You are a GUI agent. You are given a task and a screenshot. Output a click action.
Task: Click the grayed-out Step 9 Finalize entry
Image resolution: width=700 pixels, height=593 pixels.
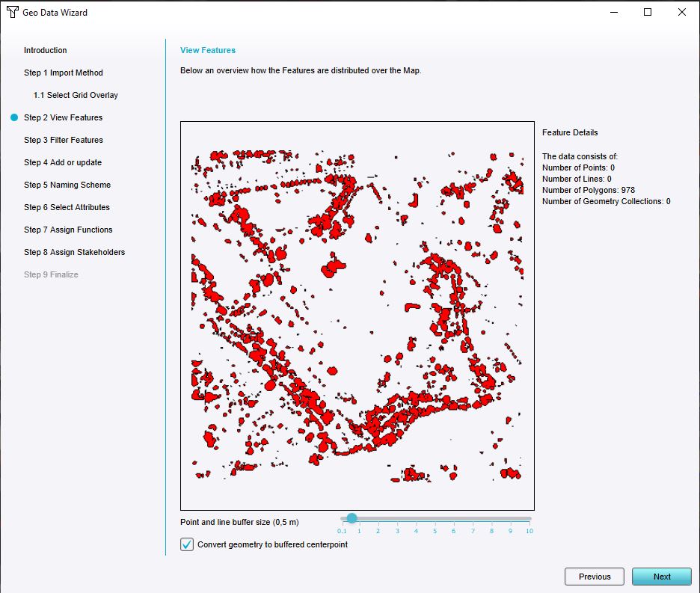pyautogui.click(x=51, y=274)
